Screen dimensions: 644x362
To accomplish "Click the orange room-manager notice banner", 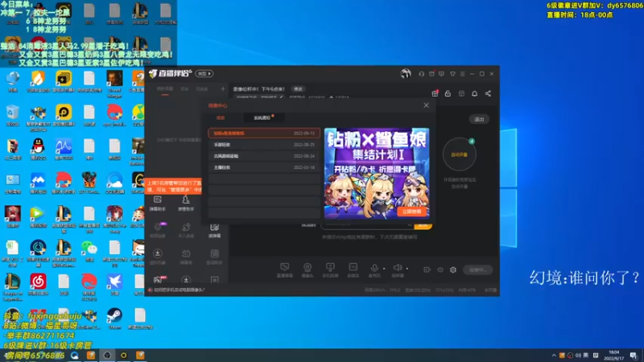I will [x=174, y=187].
